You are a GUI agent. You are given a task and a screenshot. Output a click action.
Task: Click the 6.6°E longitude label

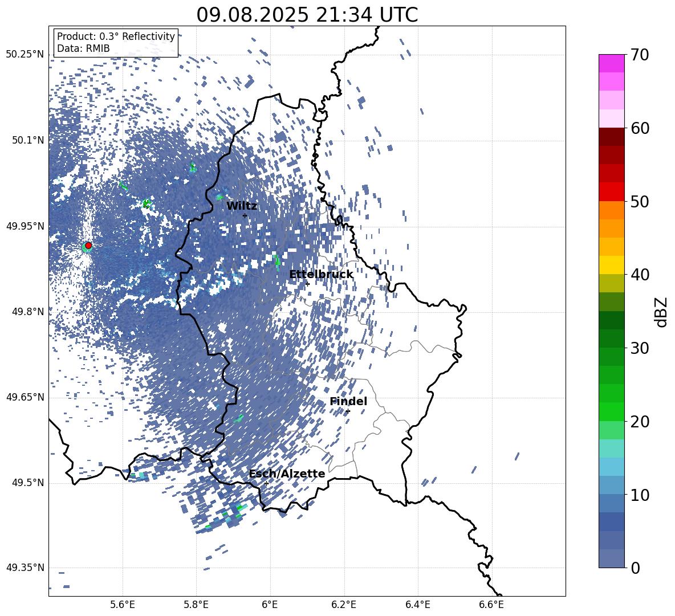tap(491, 605)
